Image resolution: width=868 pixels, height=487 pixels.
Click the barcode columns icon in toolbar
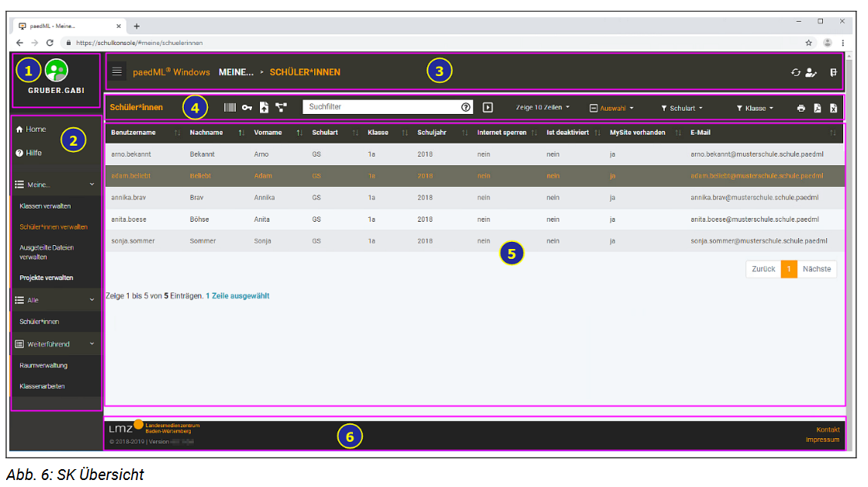tap(230, 107)
